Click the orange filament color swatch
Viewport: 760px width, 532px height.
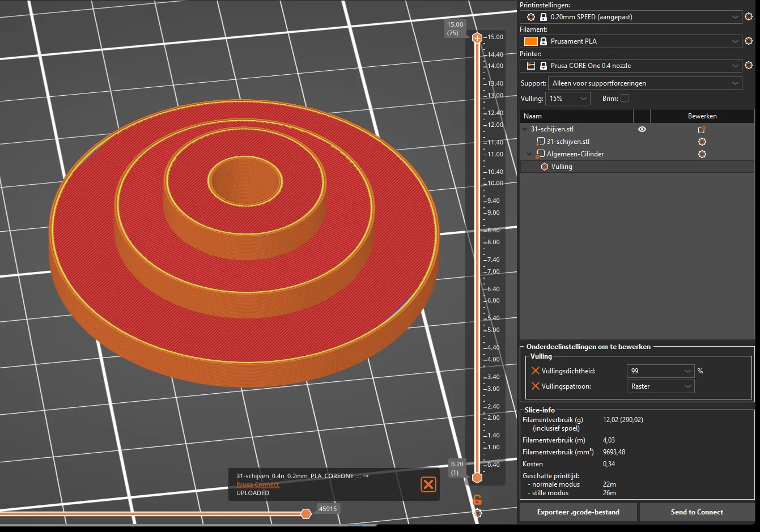coord(530,41)
